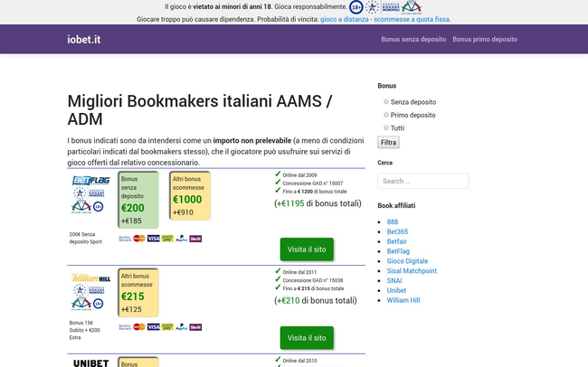Click the 'Concessione GAD n° 15007' text
The width and height of the screenshot is (588, 367).
[313, 183]
